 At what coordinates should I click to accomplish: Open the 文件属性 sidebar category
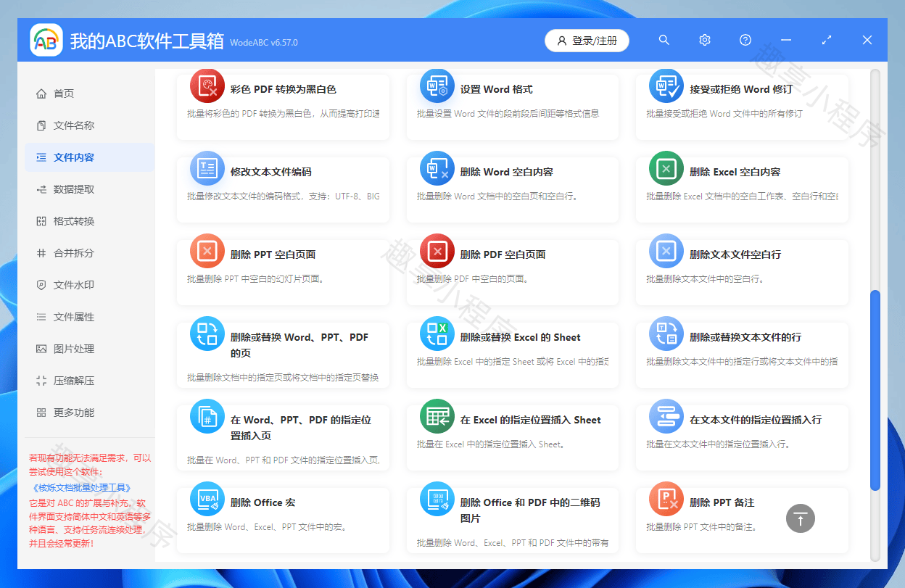click(x=90, y=317)
